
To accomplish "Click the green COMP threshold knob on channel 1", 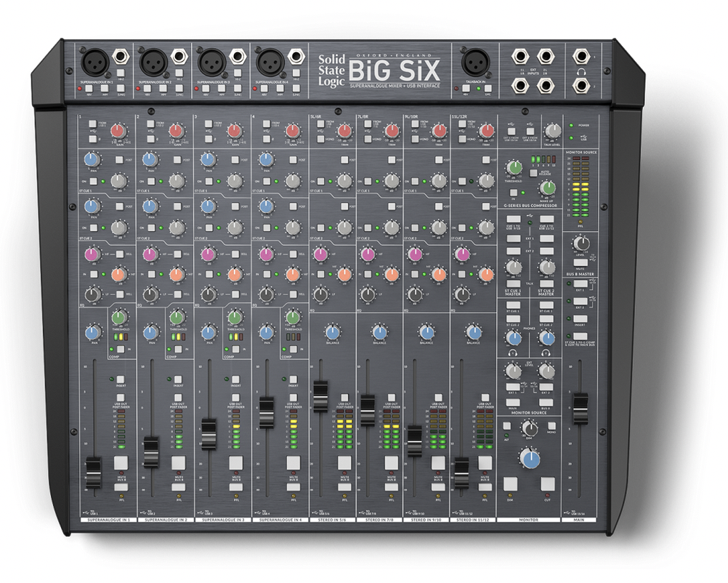I will (120, 317).
